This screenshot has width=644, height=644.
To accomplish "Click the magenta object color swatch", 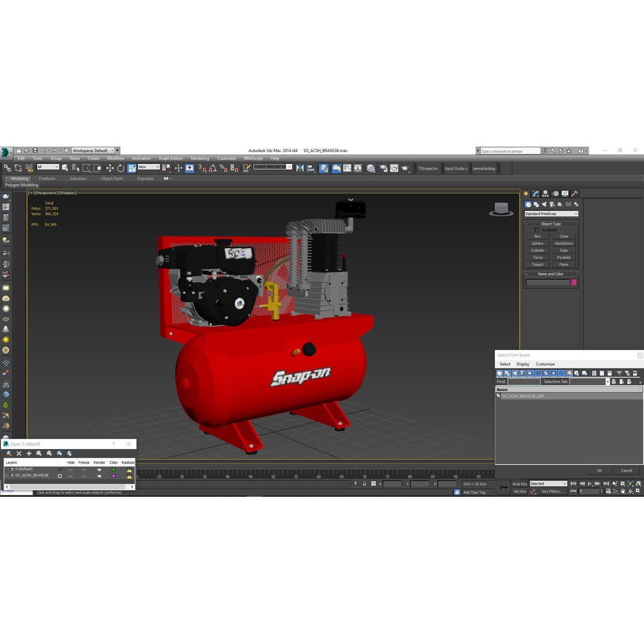I will pos(574,282).
